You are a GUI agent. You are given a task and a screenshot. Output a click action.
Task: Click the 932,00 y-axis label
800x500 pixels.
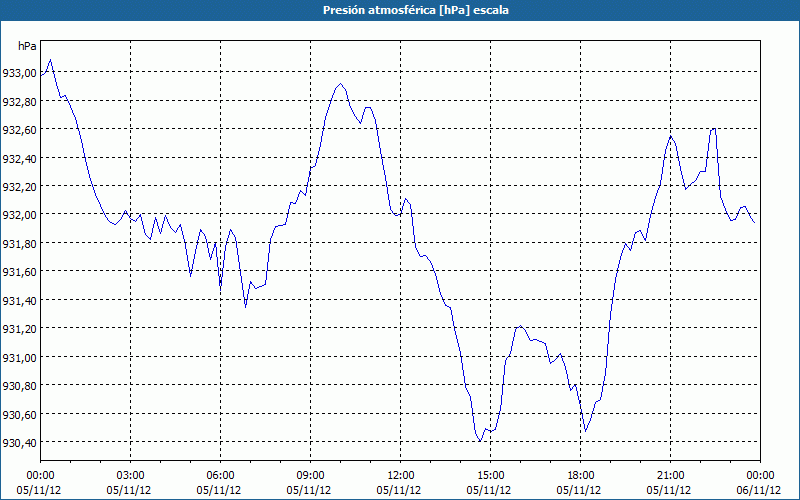[19, 215]
